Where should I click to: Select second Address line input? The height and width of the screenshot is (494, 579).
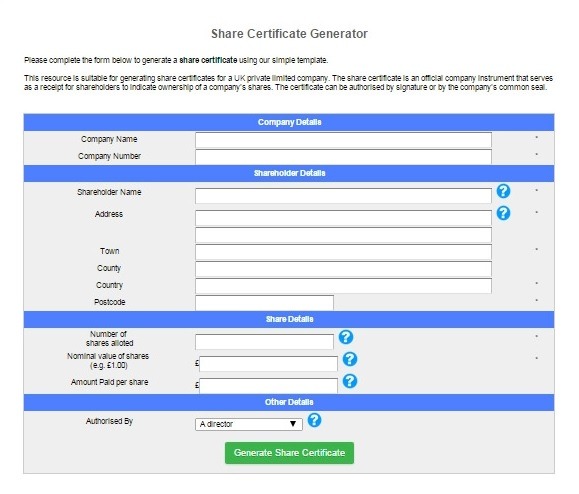pos(343,235)
